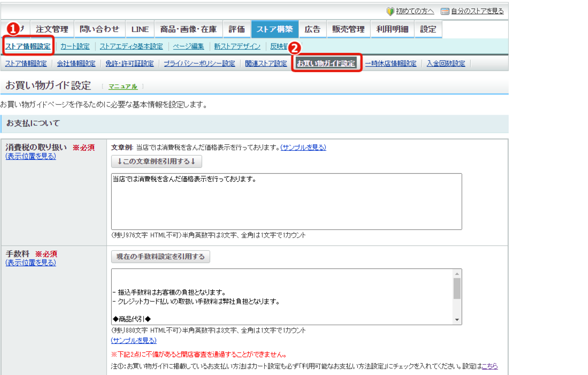The height and width of the screenshot is (375, 588).
Task: Switch to the 販売管理 tab
Action: pos(349,29)
